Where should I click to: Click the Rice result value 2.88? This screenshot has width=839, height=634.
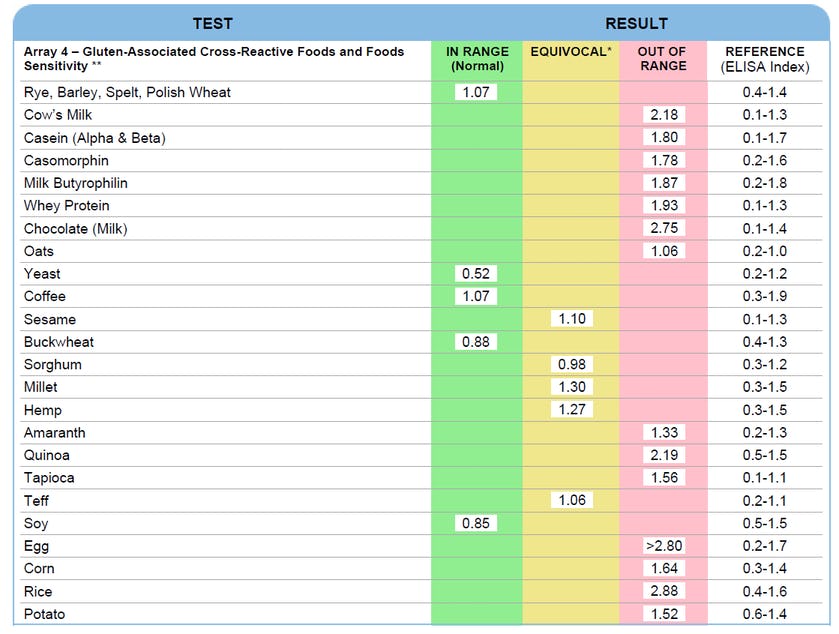point(663,591)
